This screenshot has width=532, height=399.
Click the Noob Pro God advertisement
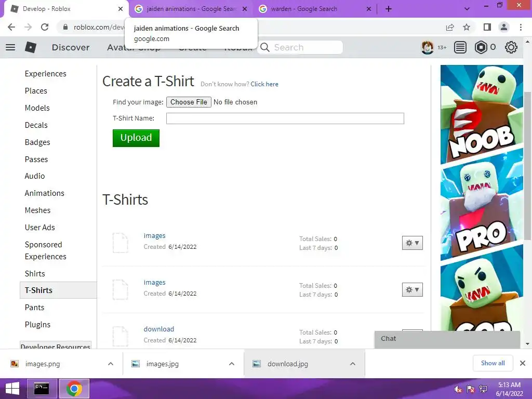click(482, 198)
